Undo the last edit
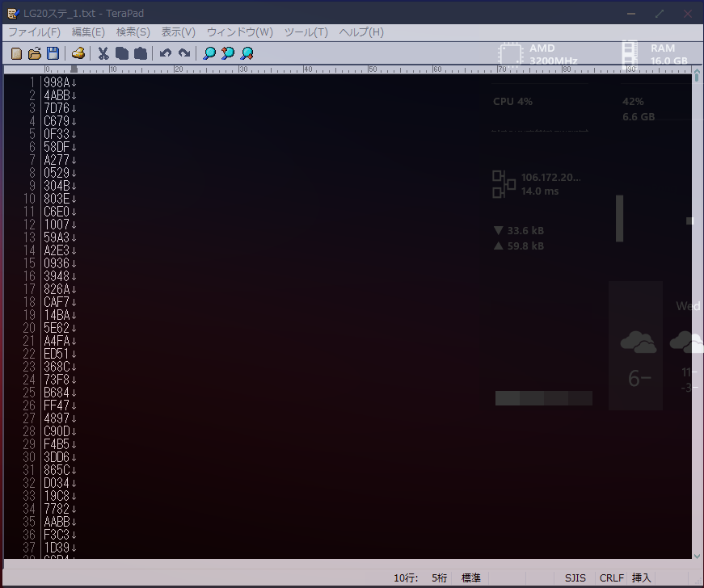704x588 pixels. (x=165, y=53)
